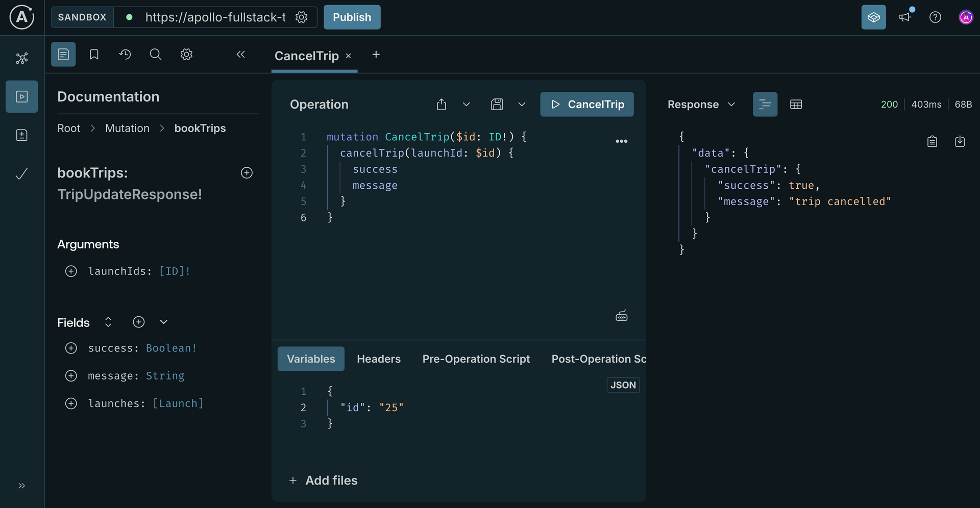Switch the response to table view
Image resolution: width=980 pixels, height=508 pixels.
tap(796, 104)
